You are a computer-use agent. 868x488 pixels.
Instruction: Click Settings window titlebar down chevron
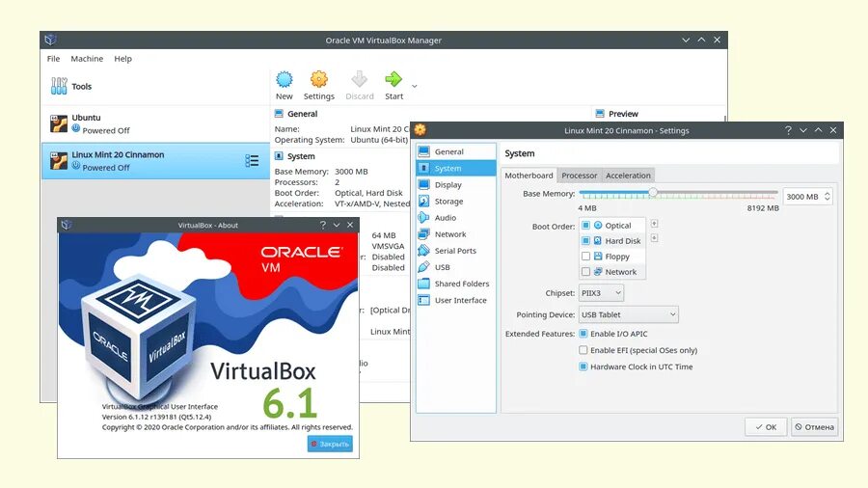[x=803, y=130]
